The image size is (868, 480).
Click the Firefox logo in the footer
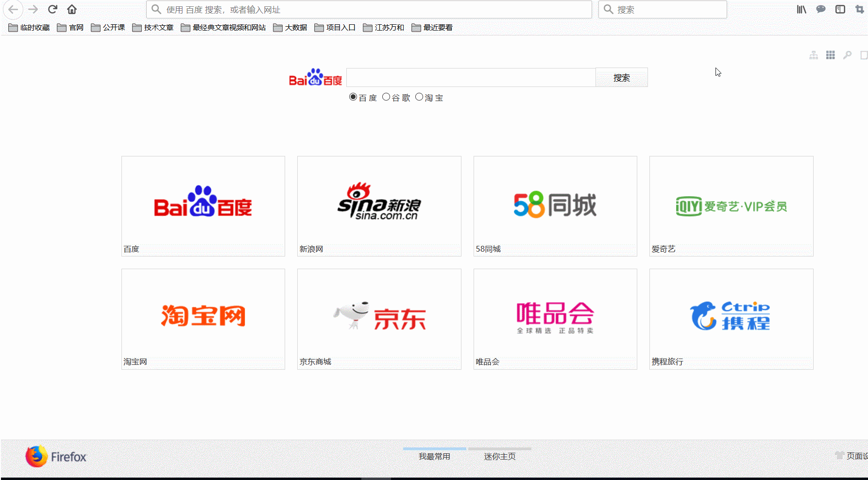coord(56,457)
